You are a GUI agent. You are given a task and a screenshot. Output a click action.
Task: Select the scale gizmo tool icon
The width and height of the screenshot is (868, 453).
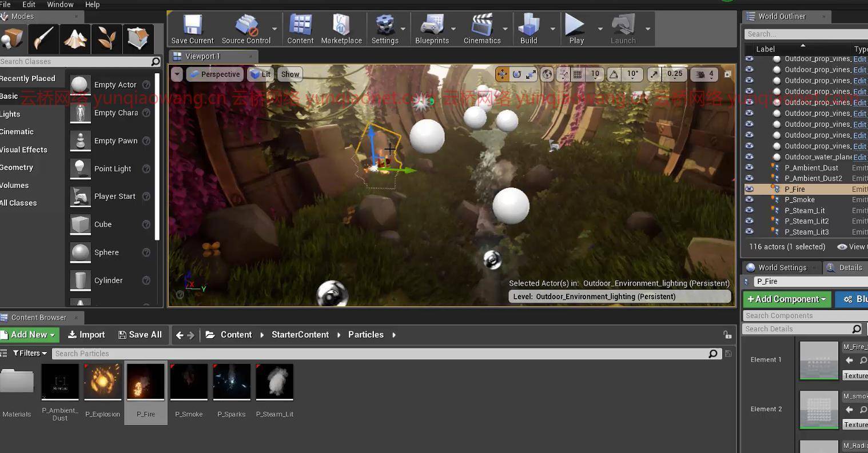531,74
